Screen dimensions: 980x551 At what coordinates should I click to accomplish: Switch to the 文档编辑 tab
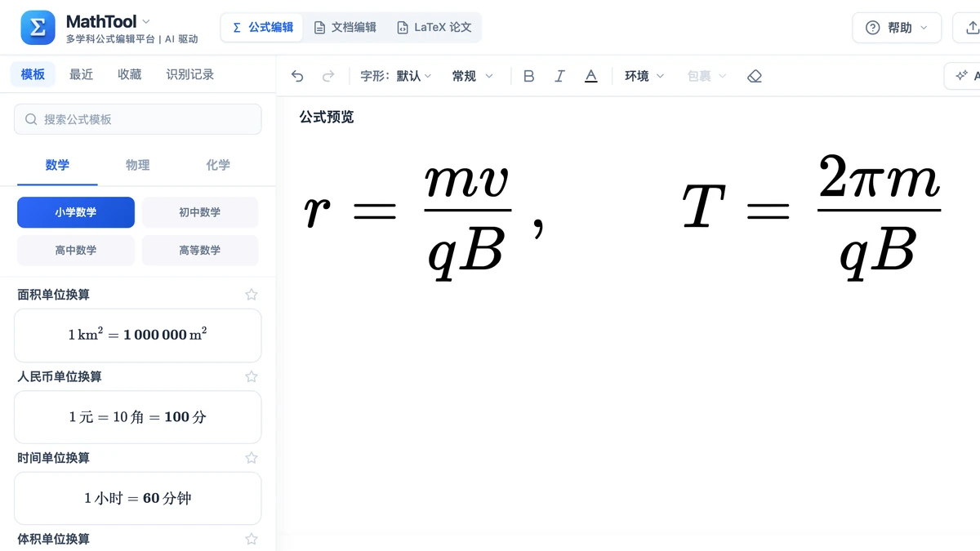[x=345, y=27]
